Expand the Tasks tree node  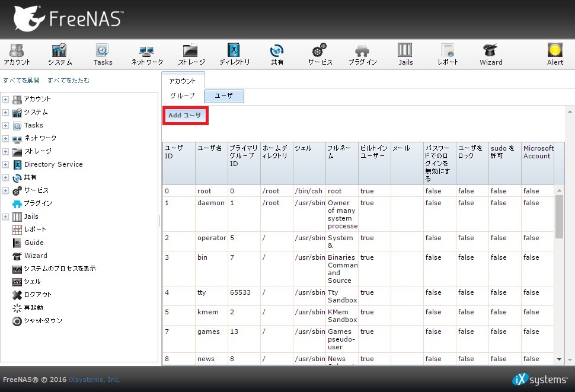click(5, 125)
